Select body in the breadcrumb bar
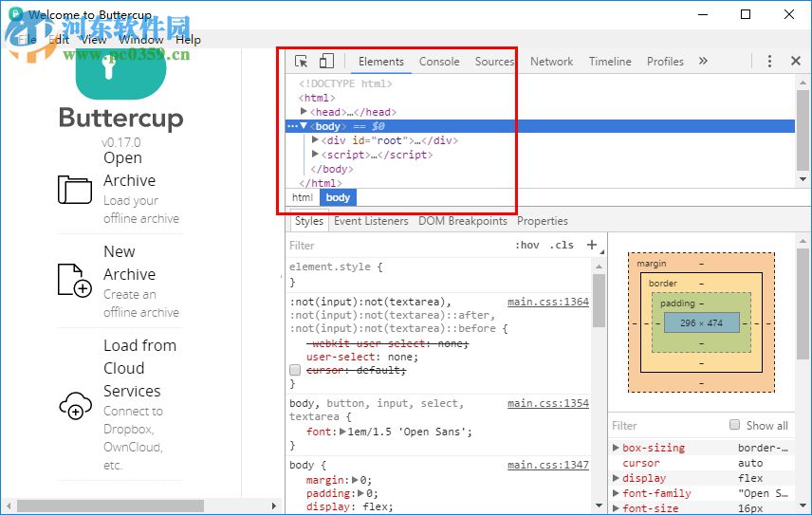This screenshot has height=515, width=812. pos(338,197)
